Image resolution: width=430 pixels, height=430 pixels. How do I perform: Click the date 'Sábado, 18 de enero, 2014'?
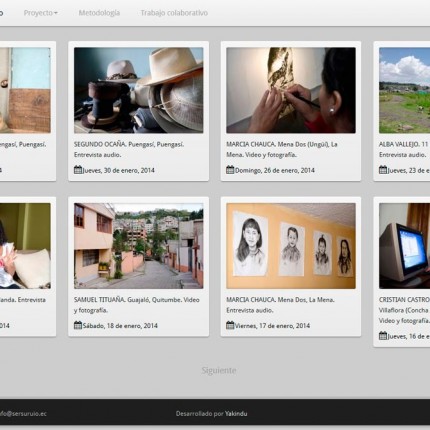(120, 326)
